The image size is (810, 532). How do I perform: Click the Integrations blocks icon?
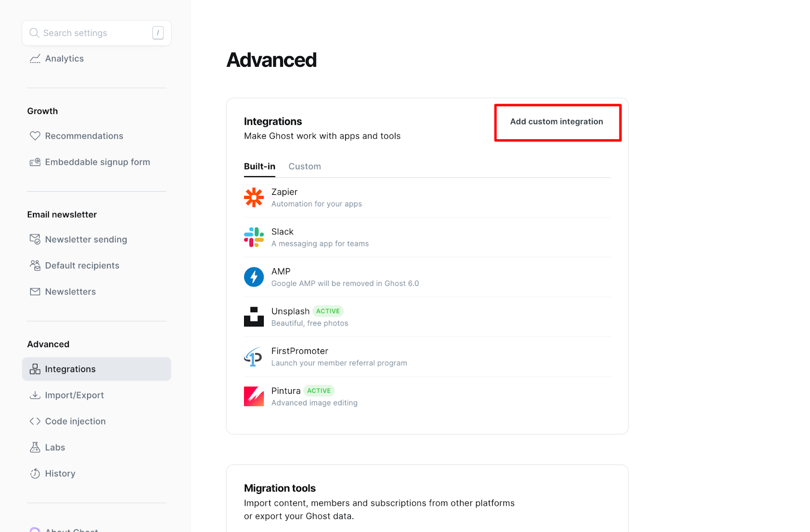[x=35, y=369]
